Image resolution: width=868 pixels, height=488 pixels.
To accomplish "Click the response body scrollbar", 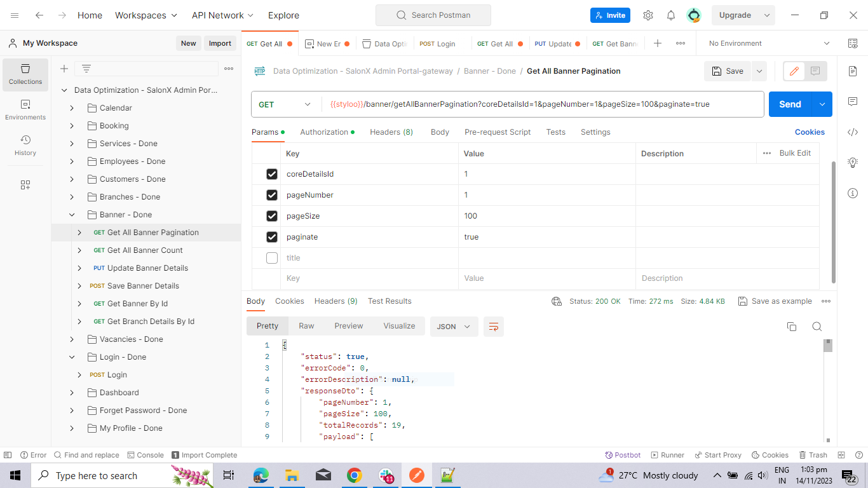I will click(x=827, y=346).
